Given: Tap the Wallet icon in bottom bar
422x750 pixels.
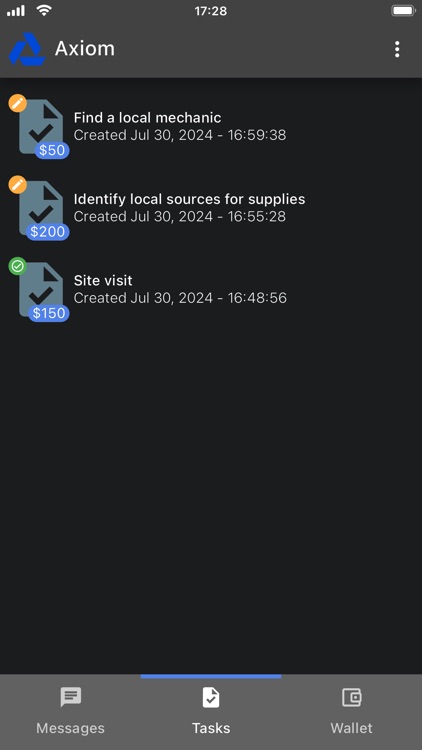Looking at the screenshot, I should pyautogui.click(x=352, y=697).
